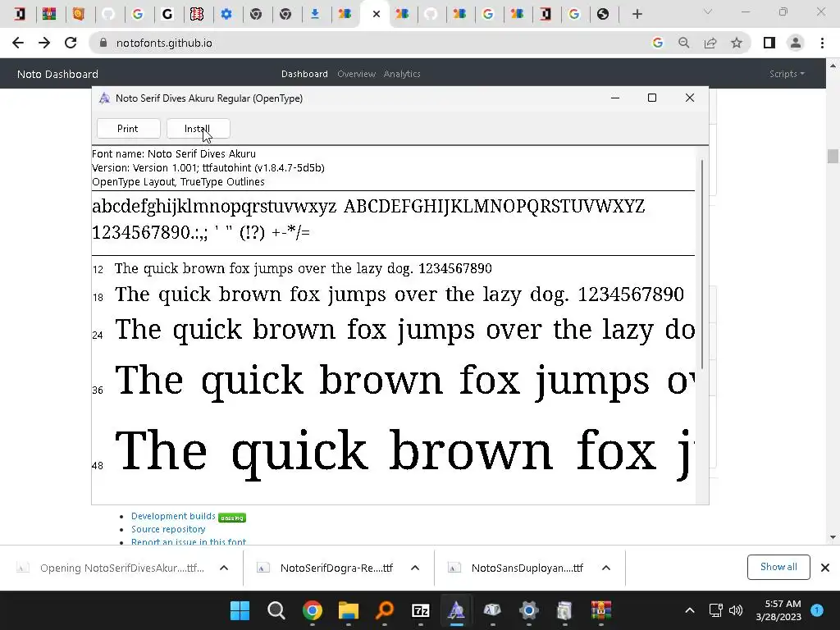Click the Install button in font viewer
Image resolution: width=840 pixels, height=630 pixels.
coord(199,129)
